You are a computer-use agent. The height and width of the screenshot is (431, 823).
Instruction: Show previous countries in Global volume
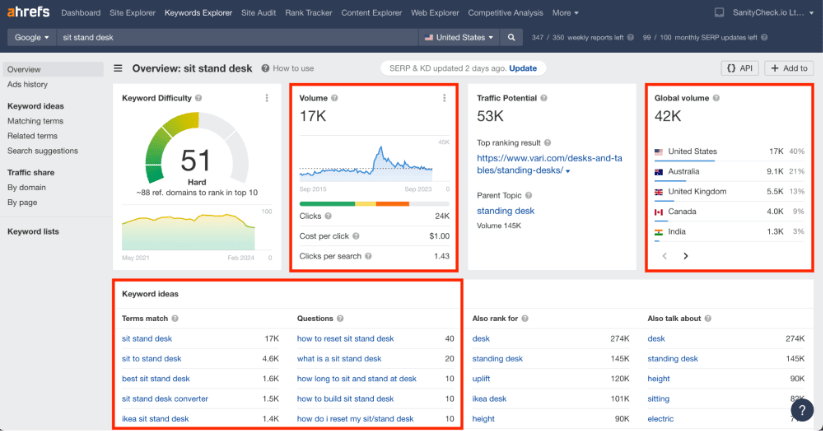664,256
